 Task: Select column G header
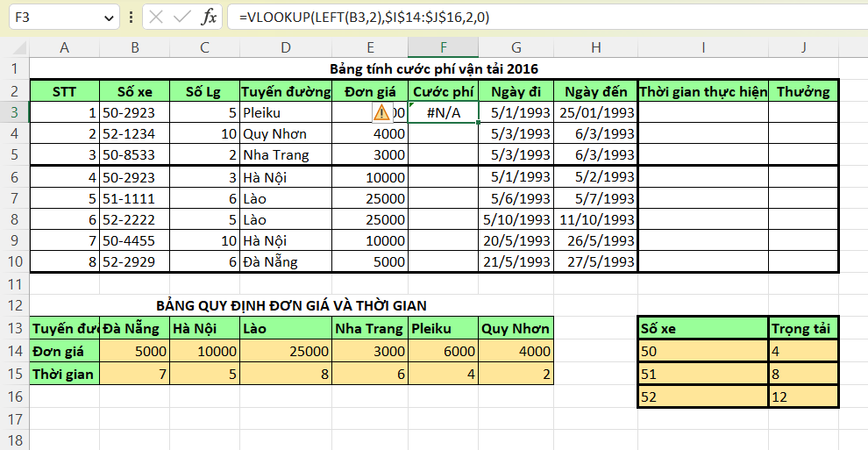516,47
